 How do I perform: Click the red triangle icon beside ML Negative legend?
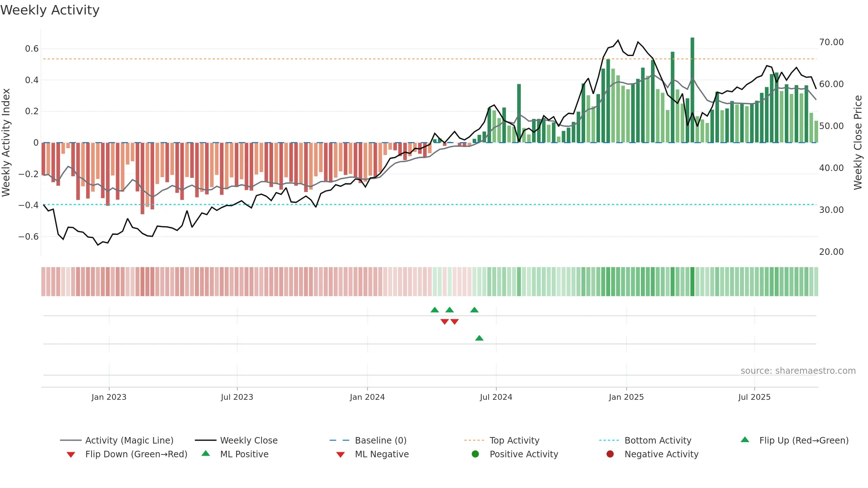tap(340, 455)
